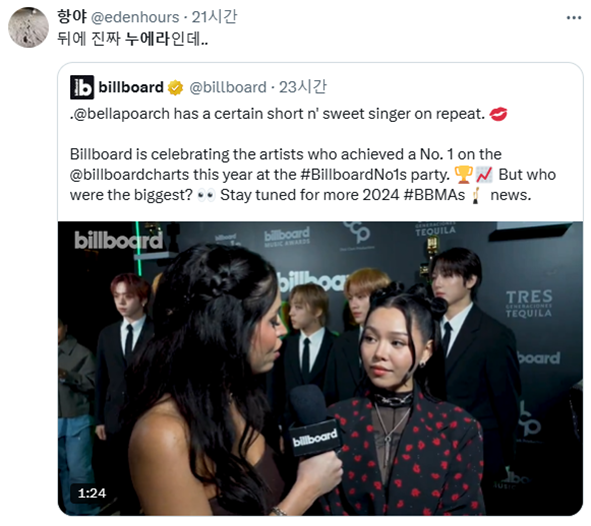Open the @bellapoarch mention
This screenshot has height=526, width=591.
pos(121,114)
